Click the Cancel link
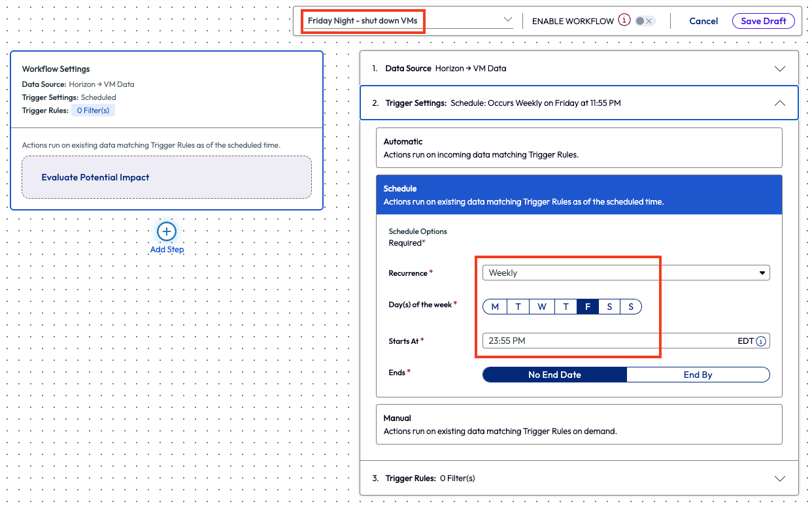The image size is (812, 506). point(703,21)
